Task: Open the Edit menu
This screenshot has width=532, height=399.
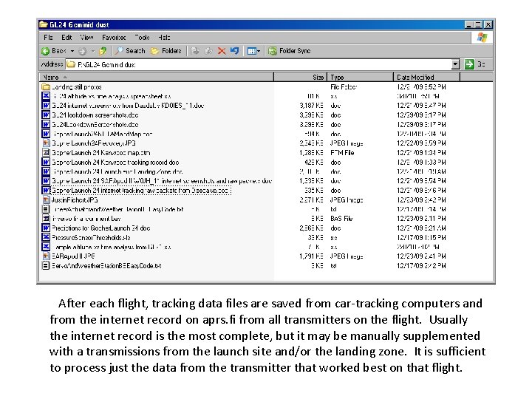Action: [x=66, y=38]
